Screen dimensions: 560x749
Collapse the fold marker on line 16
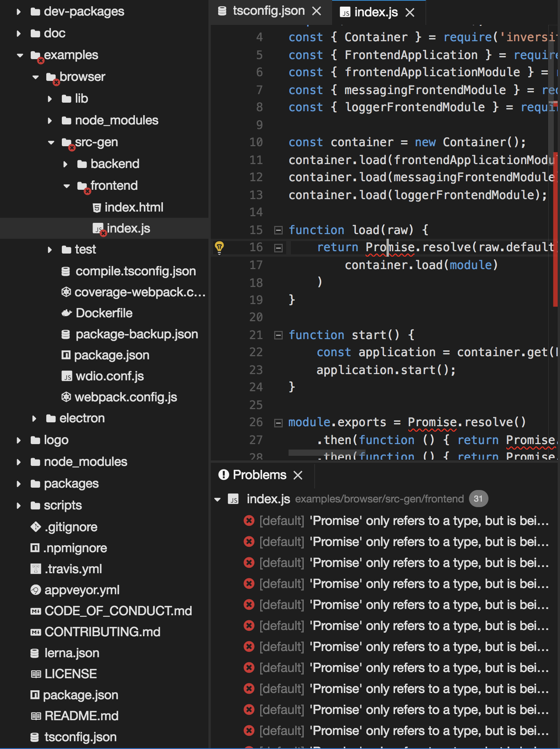278,248
